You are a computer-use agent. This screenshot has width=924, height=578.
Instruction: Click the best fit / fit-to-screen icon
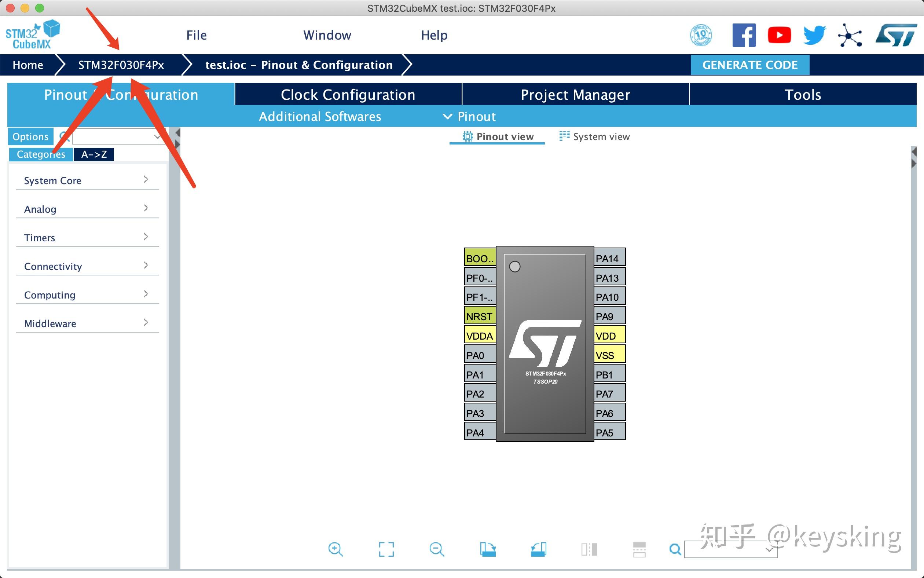coord(386,549)
